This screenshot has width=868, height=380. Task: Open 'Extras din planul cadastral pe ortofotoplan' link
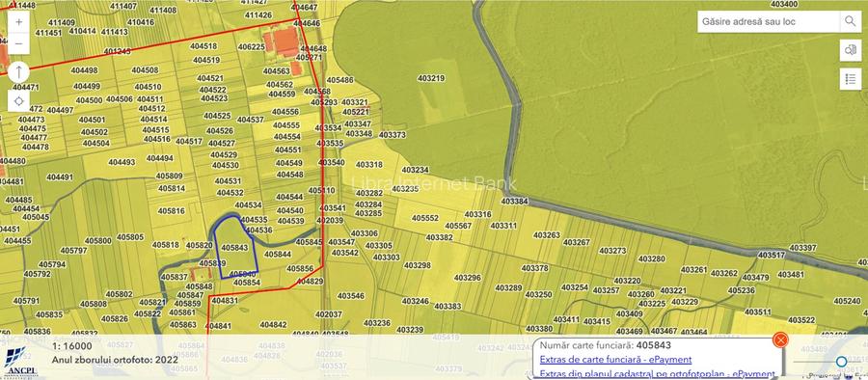(x=657, y=373)
